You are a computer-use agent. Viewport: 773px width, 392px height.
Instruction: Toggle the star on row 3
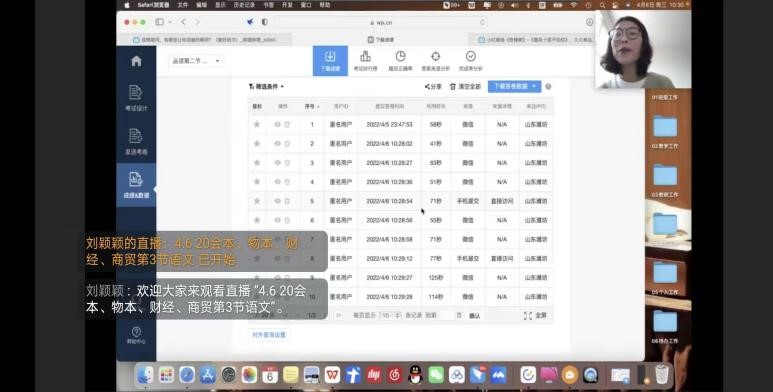[x=257, y=163]
